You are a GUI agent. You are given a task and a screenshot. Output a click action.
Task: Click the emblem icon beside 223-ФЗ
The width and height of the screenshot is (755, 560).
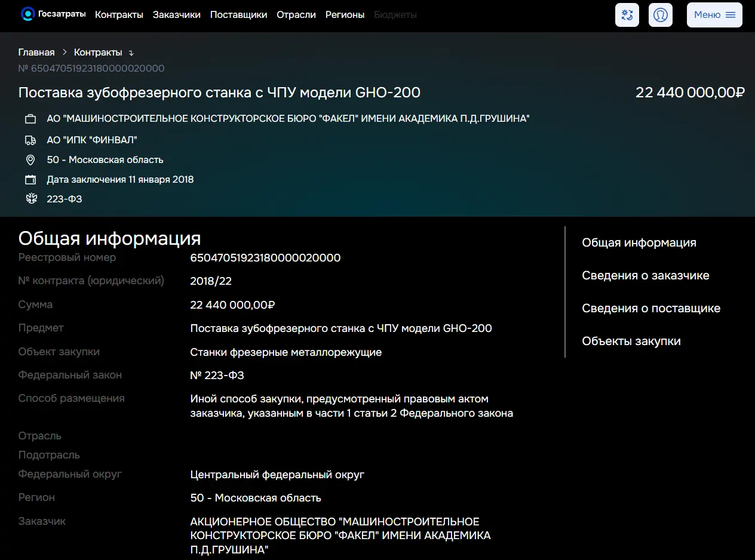click(31, 199)
